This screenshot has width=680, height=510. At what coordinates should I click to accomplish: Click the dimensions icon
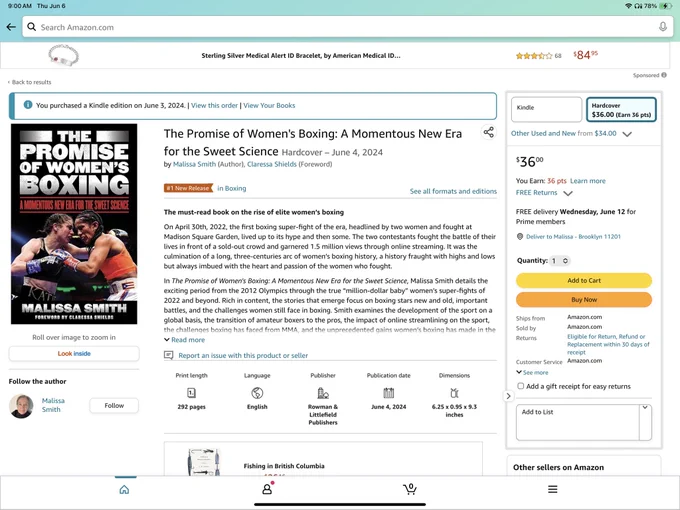click(x=454, y=393)
